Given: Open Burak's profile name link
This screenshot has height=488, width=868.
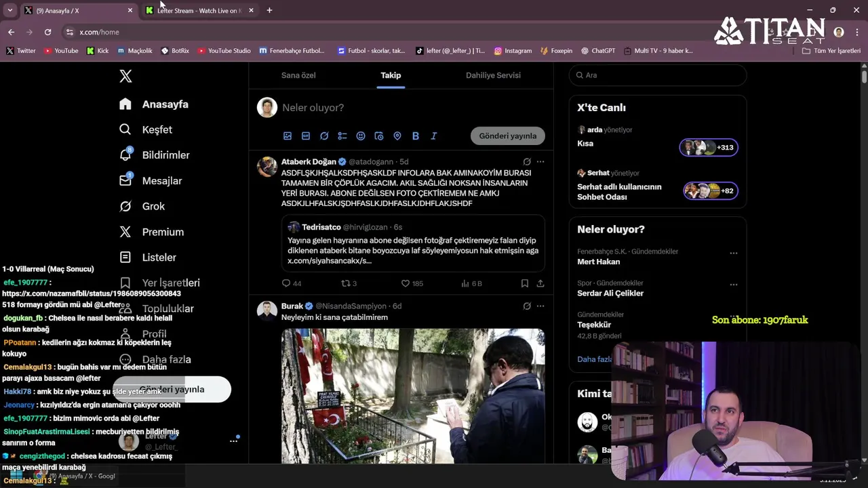Looking at the screenshot, I should (292, 306).
